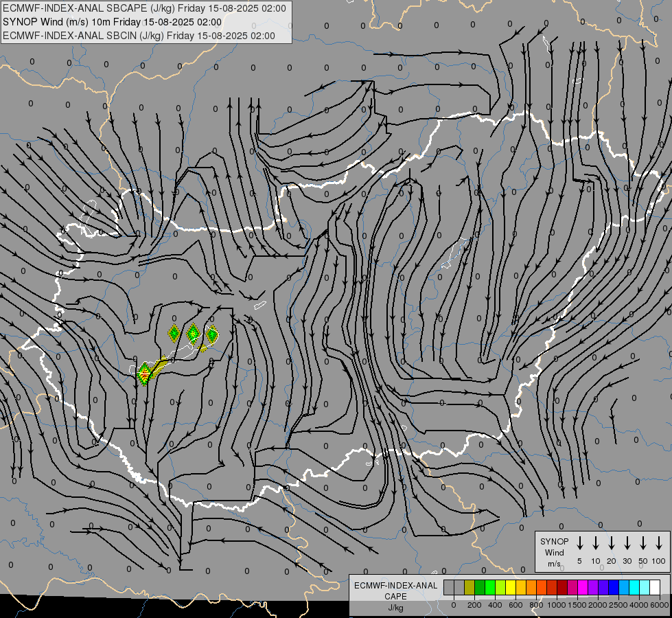Viewport: 672px width, 618px height.
Task: Click the 800 value on CAPE scale
Action: coord(536,605)
